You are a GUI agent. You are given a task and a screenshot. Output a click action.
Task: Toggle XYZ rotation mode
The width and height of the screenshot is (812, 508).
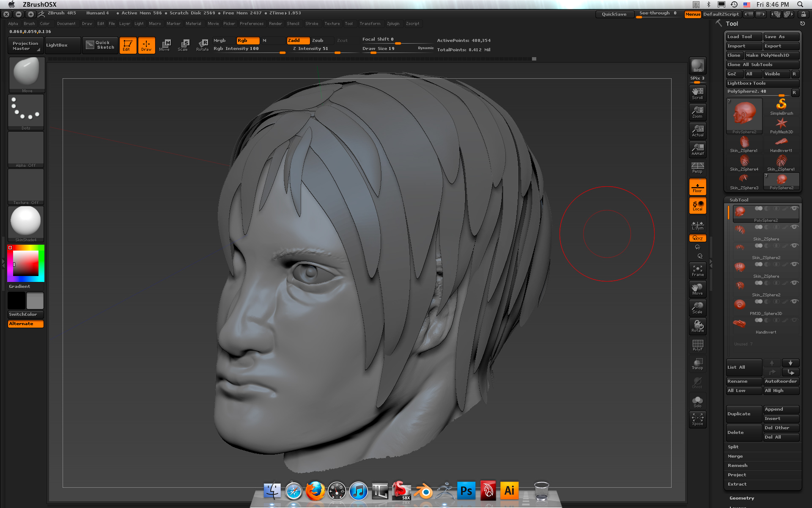[697, 238]
